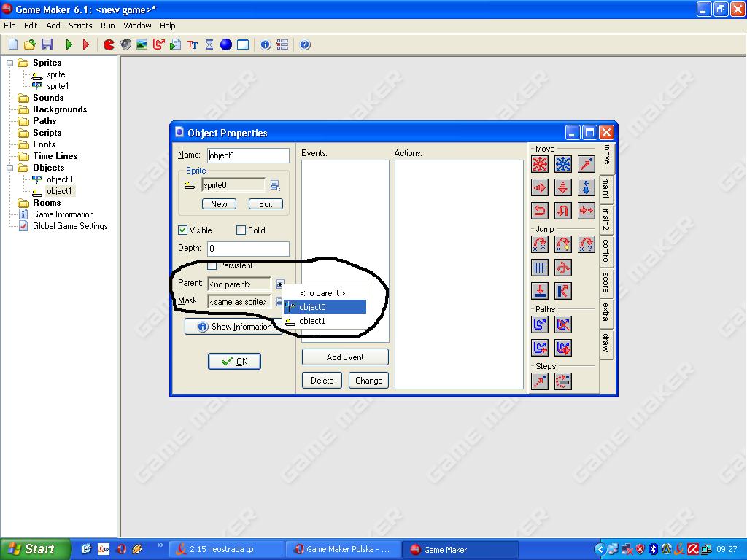Click the red Run in debug mode arrow
747x560 pixels.
coord(86,44)
